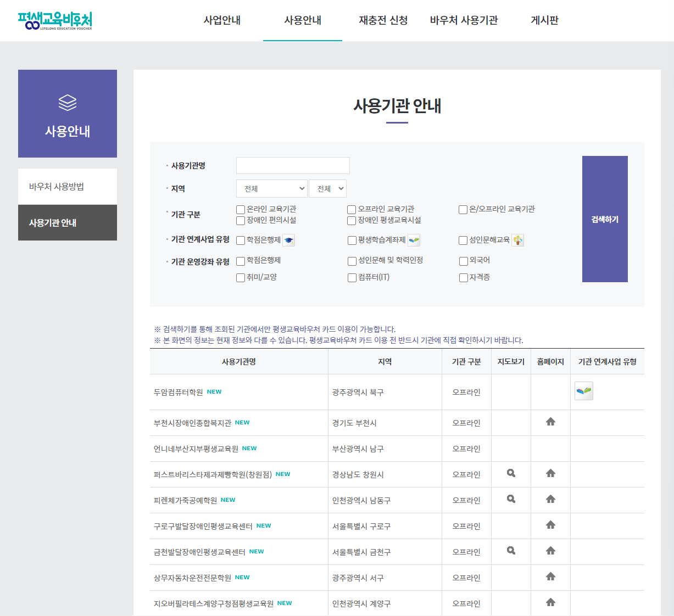Enable the 온라인 교육기관 checkbox
The image size is (674, 616).
point(240,209)
